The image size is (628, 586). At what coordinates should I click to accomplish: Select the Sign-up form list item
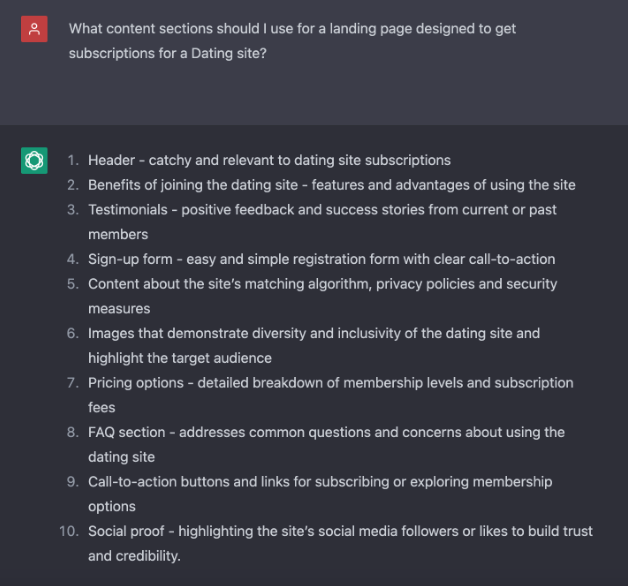[322, 259]
